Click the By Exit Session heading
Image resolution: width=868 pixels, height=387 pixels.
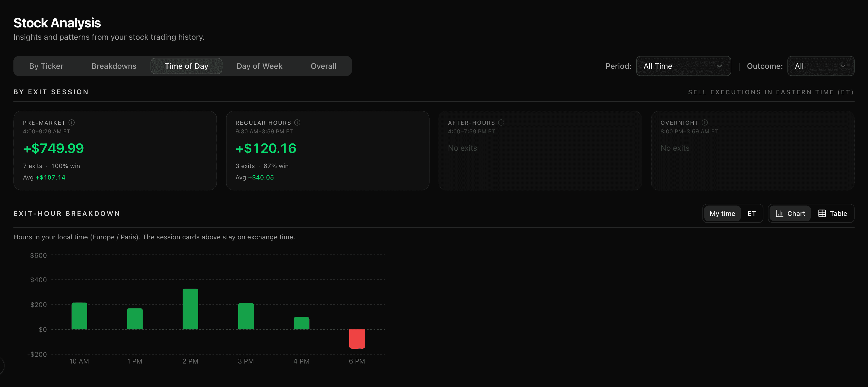click(51, 92)
